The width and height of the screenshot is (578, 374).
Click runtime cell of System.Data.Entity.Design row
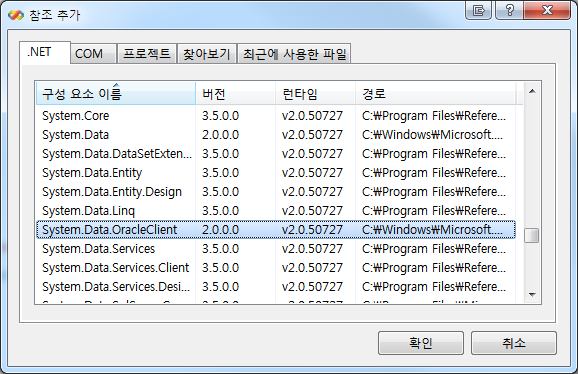coord(312,192)
